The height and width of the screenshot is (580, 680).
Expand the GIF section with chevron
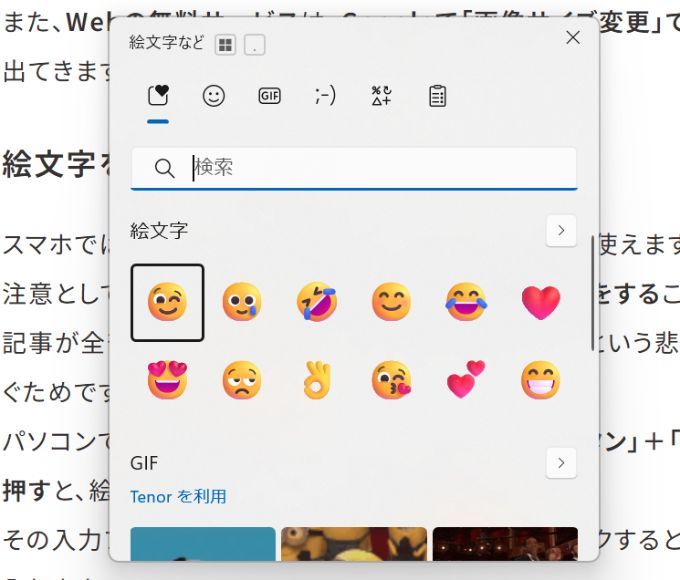coord(561,463)
